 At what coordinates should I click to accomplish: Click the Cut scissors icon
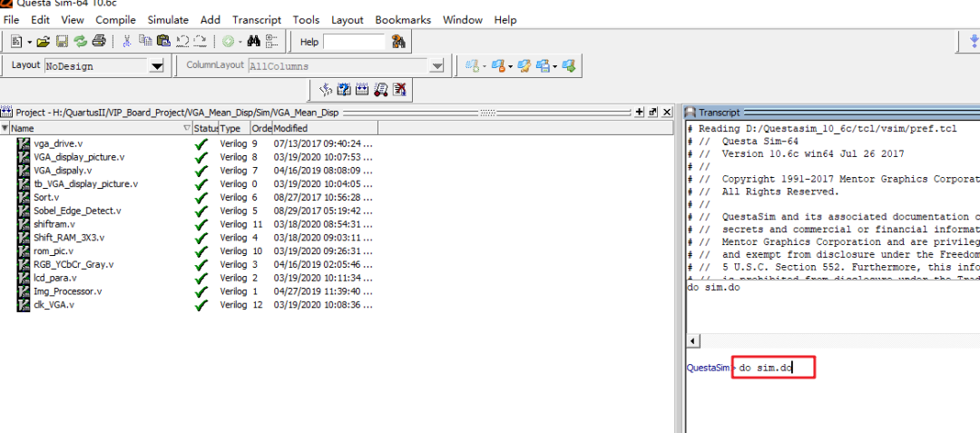[x=127, y=42]
